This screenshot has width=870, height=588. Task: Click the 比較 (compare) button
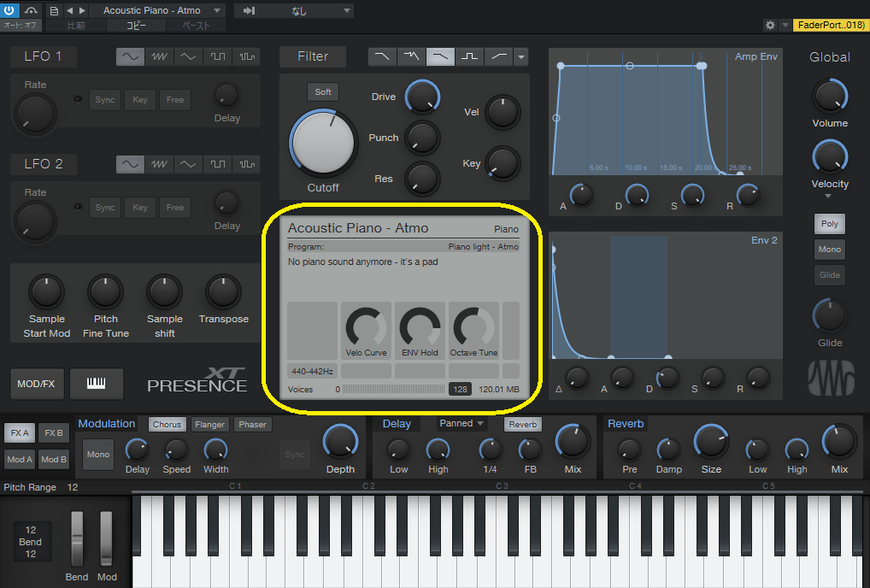coord(76,25)
